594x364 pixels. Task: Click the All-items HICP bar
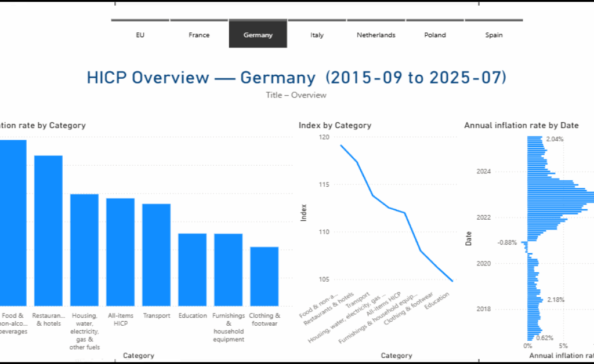point(120,252)
